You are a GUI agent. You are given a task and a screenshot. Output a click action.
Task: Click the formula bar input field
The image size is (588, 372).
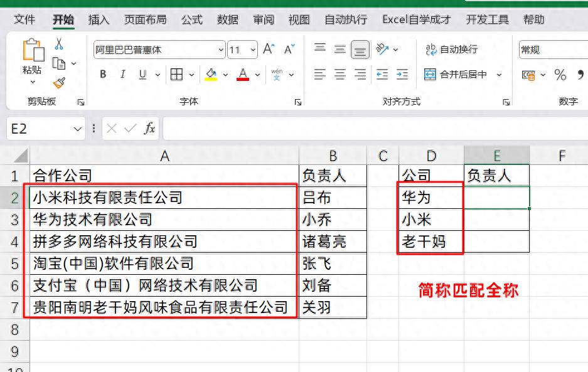(x=375, y=129)
